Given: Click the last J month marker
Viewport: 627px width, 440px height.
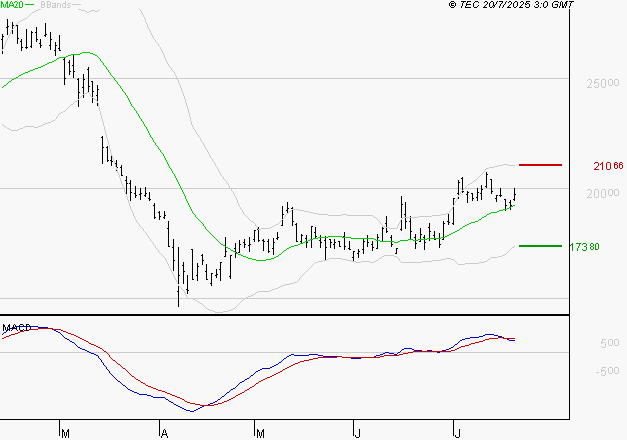Looking at the screenshot, I should tap(457, 433).
